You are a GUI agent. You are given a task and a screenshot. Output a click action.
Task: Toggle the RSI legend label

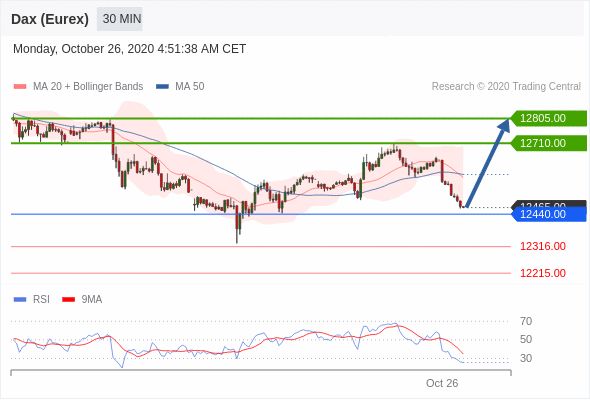coord(41,300)
